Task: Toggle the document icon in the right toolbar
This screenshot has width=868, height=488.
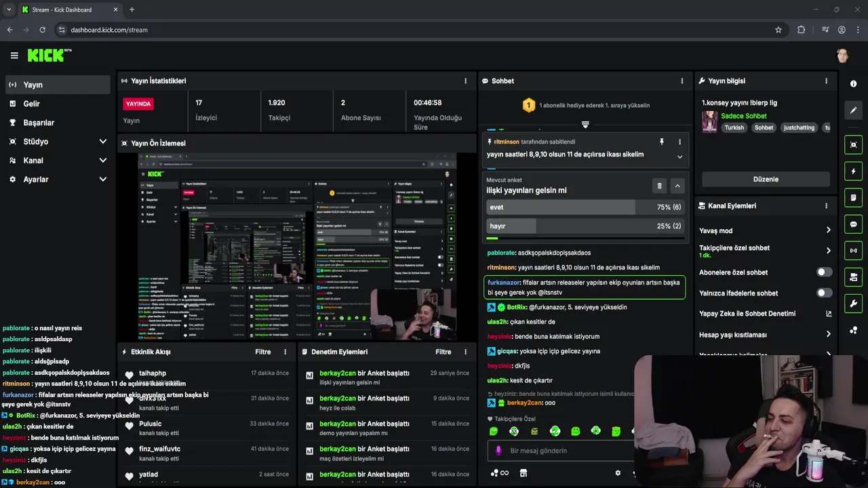Action: [x=853, y=198]
